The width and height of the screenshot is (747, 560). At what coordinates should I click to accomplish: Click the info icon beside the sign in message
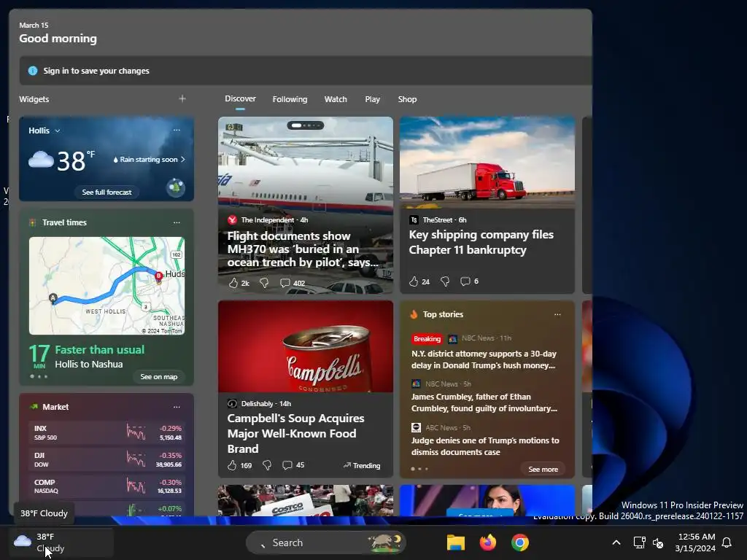pos(33,71)
